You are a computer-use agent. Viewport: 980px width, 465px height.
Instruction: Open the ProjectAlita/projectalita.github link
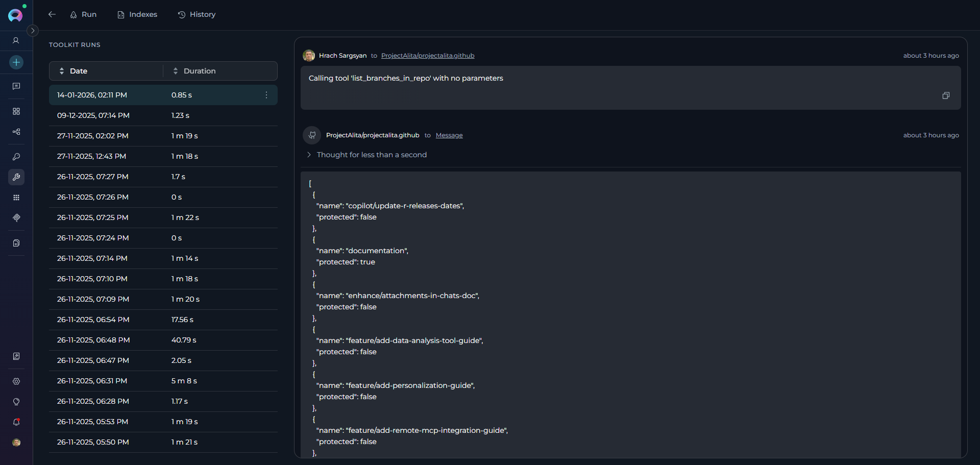427,56
